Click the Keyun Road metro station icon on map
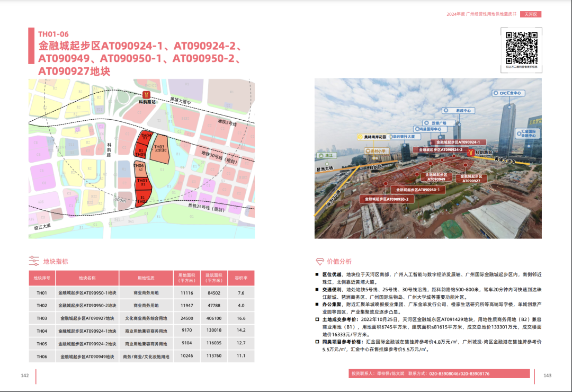The image size is (572, 392). click(x=147, y=93)
